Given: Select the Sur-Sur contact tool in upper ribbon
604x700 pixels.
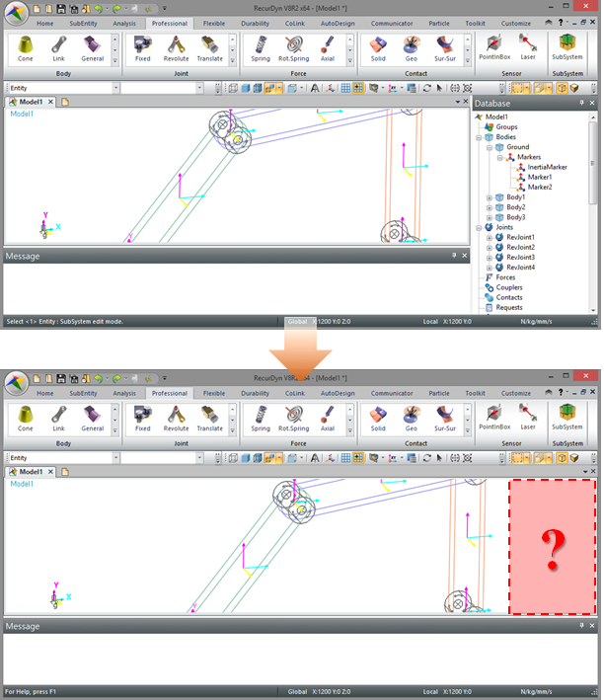Looking at the screenshot, I should coord(444,48).
